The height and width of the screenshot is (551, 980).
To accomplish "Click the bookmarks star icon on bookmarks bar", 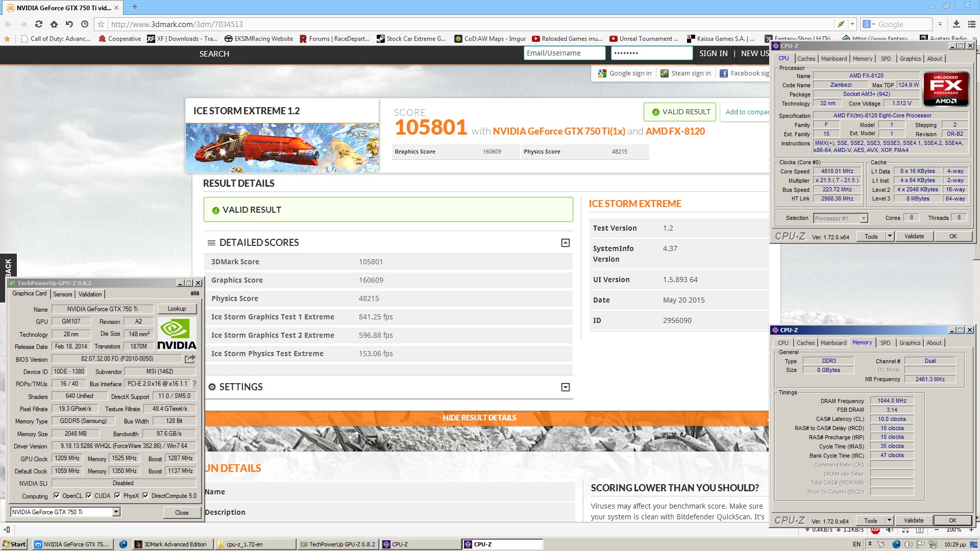I will (7, 39).
